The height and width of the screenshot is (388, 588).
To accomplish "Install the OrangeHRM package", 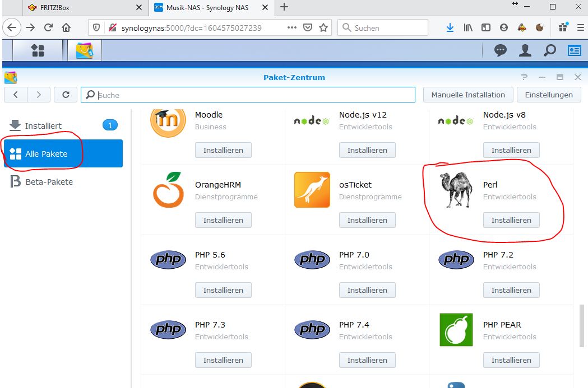I will pyautogui.click(x=223, y=220).
